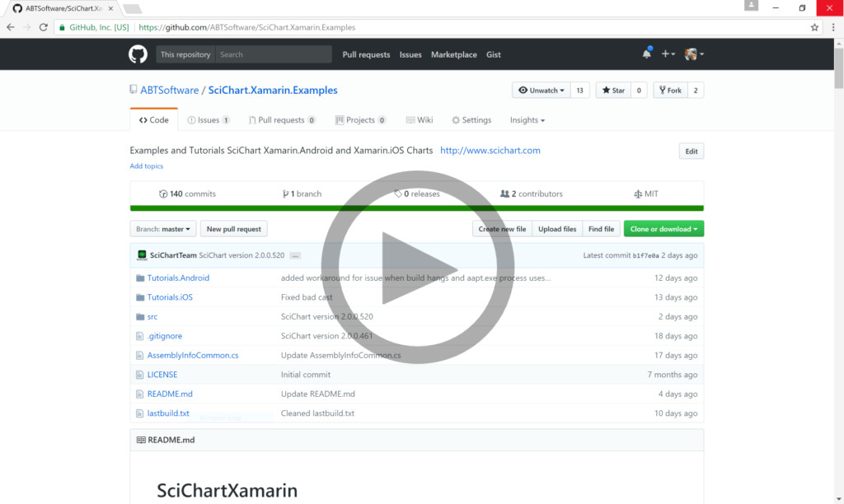Click the Upload files button

[557, 229]
